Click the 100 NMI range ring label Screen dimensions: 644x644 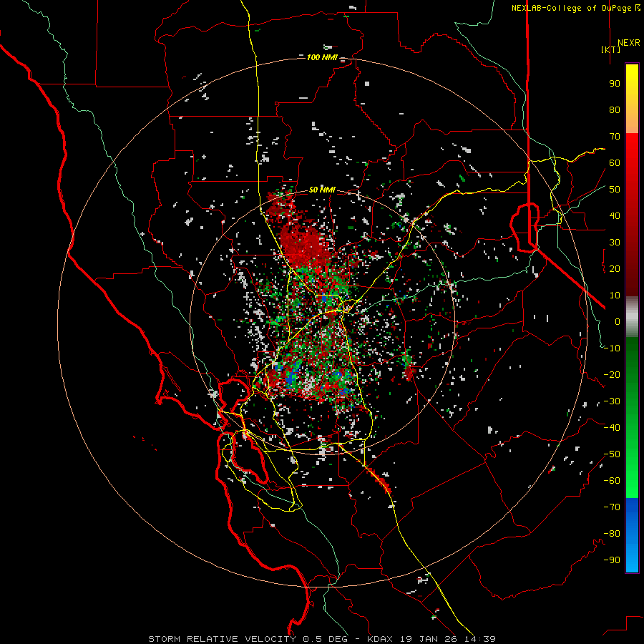pyautogui.click(x=322, y=57)
